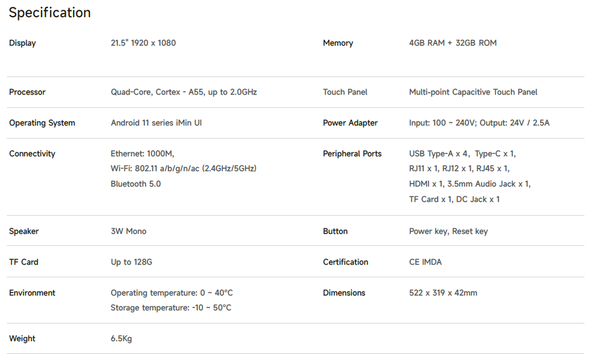The width and height of the screenshot is (597, 364).
Task: Click the Touch Panel label
Action: click(345, 92)
